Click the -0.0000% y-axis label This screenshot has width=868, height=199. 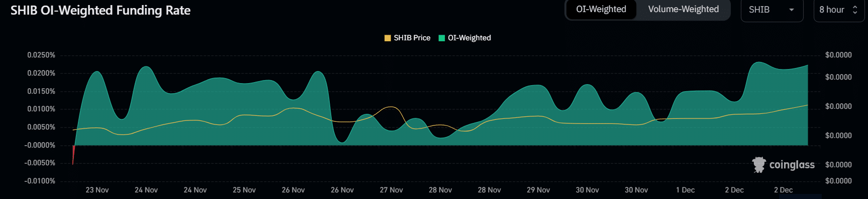(40, 145)
